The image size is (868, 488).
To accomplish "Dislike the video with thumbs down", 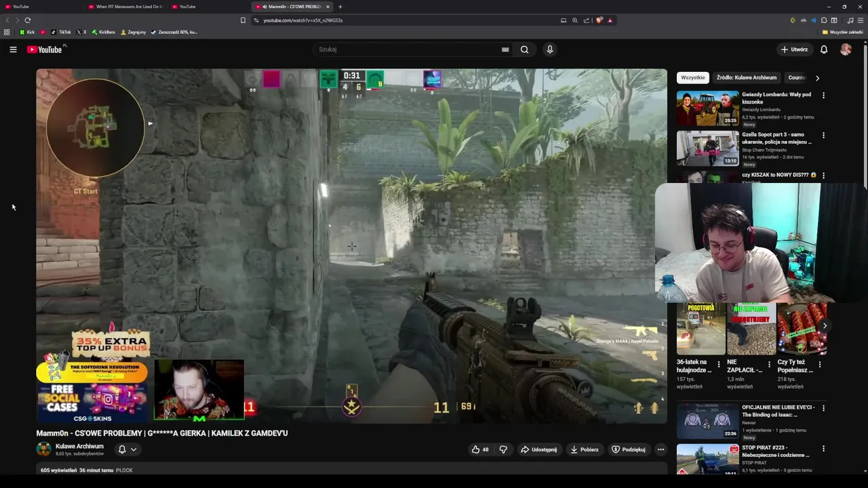I will point(503,449).
